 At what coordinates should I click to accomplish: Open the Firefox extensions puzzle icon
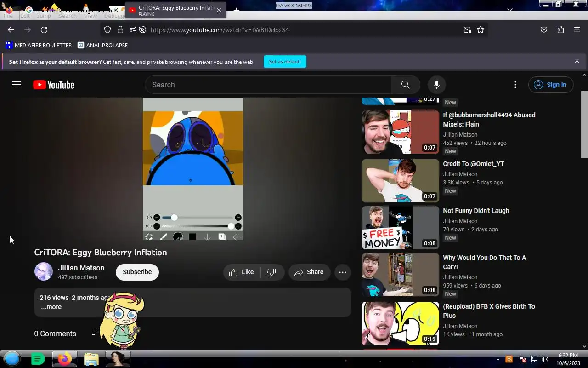coord(560,30)
